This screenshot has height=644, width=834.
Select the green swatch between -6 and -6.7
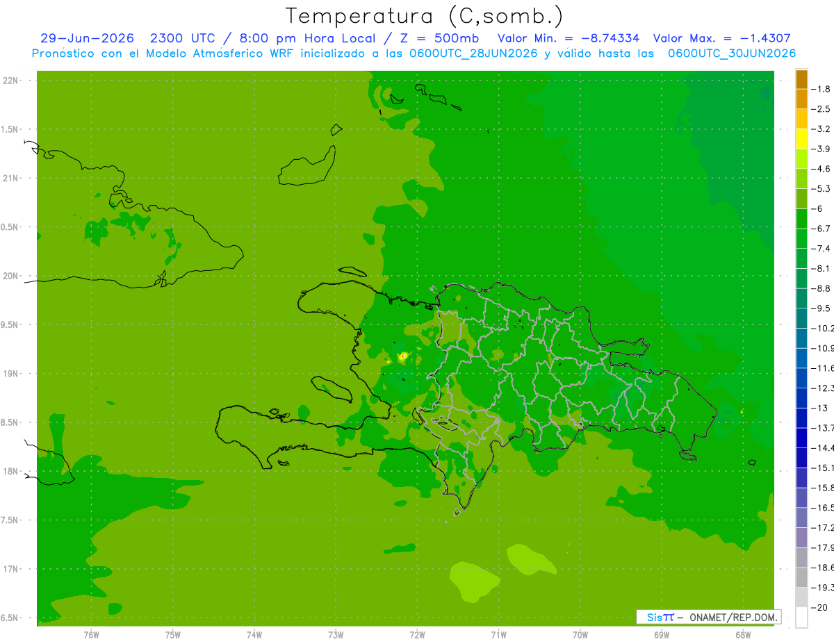pos(801,219)
